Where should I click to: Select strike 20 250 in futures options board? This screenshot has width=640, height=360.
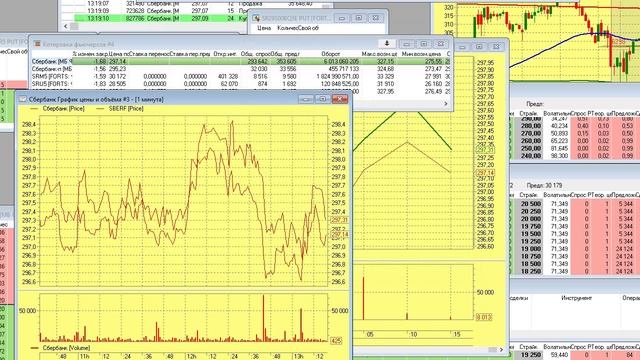(x=531, y=211)
